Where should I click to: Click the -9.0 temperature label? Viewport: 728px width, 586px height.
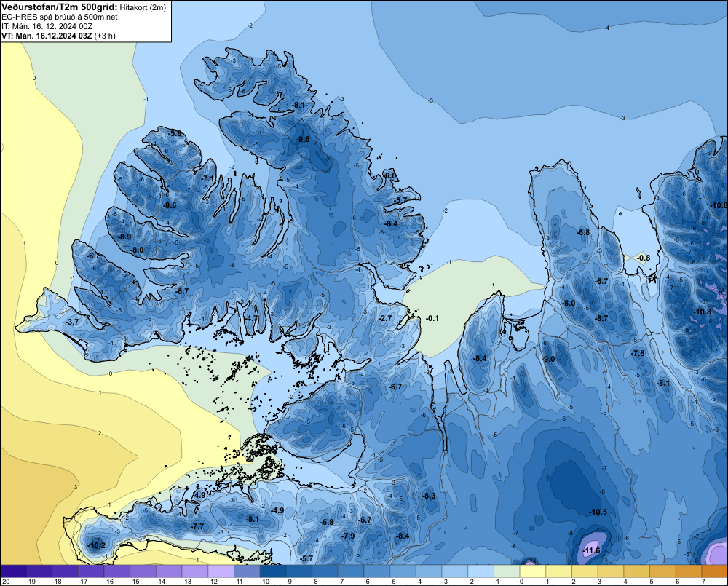point(548,359)
